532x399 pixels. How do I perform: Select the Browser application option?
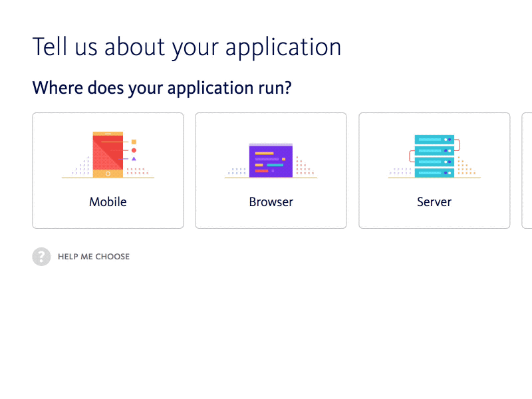tap(271, 170)
